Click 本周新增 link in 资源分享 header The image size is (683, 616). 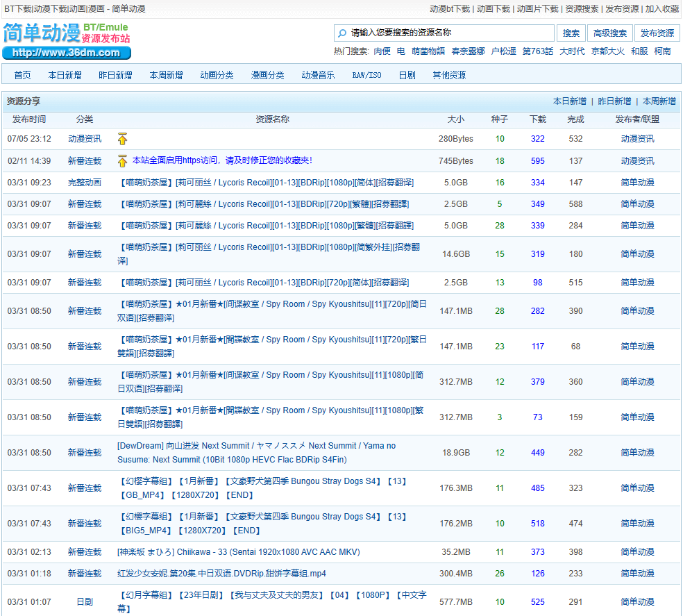coord(659,101)
